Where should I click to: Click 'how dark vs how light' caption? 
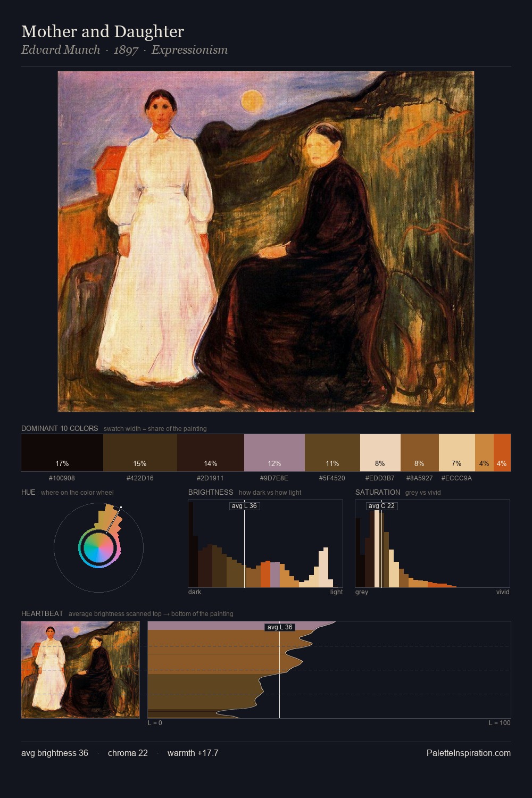click(270, 493)
